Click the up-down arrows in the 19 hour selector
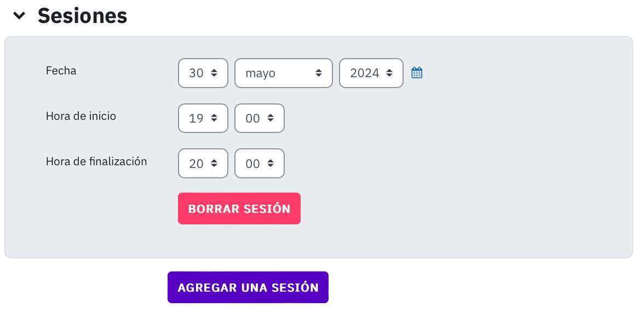Screen dimensions: 644x313 point(214,118)
